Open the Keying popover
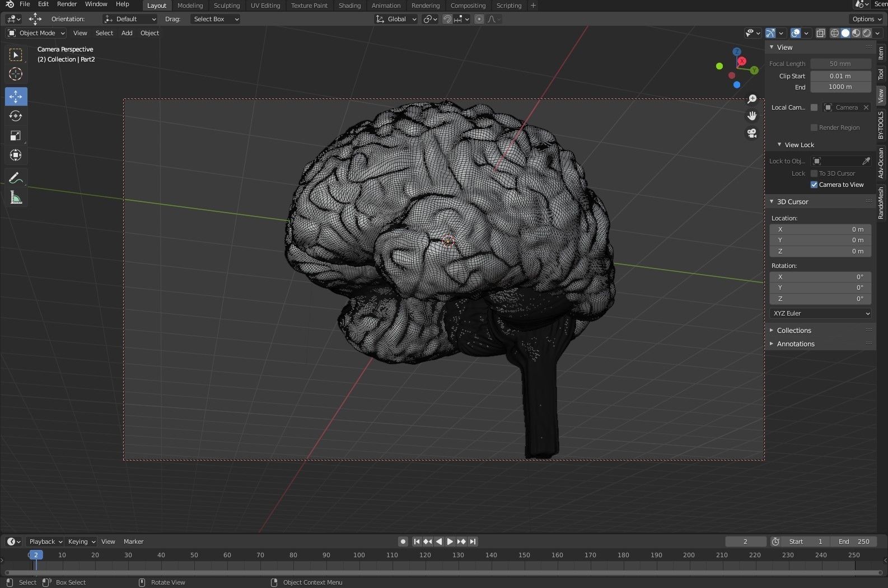 [82, 542]
